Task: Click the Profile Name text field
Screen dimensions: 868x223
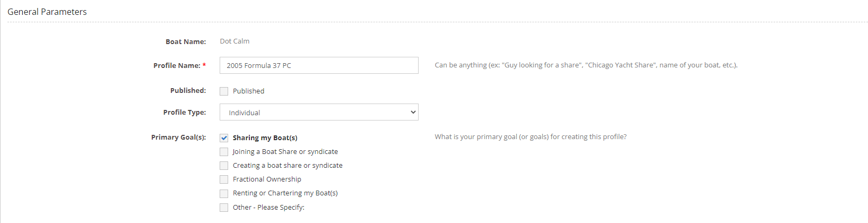Action: tap(319, 65)
